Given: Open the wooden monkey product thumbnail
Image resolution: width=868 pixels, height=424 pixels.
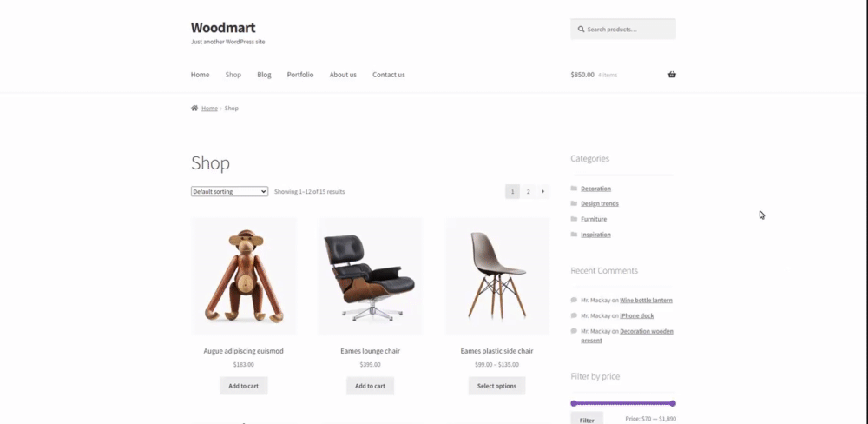Looking at the screenshot, I should coord(244,276).
